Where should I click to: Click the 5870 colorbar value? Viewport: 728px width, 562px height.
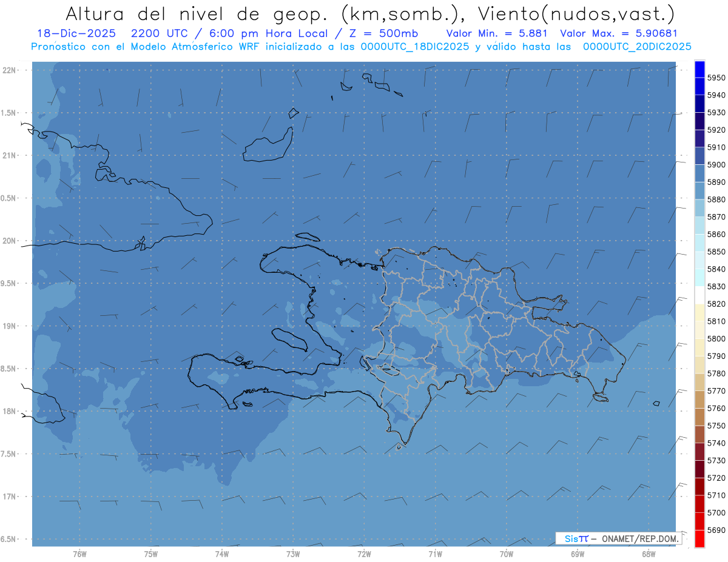pos(716,217)
